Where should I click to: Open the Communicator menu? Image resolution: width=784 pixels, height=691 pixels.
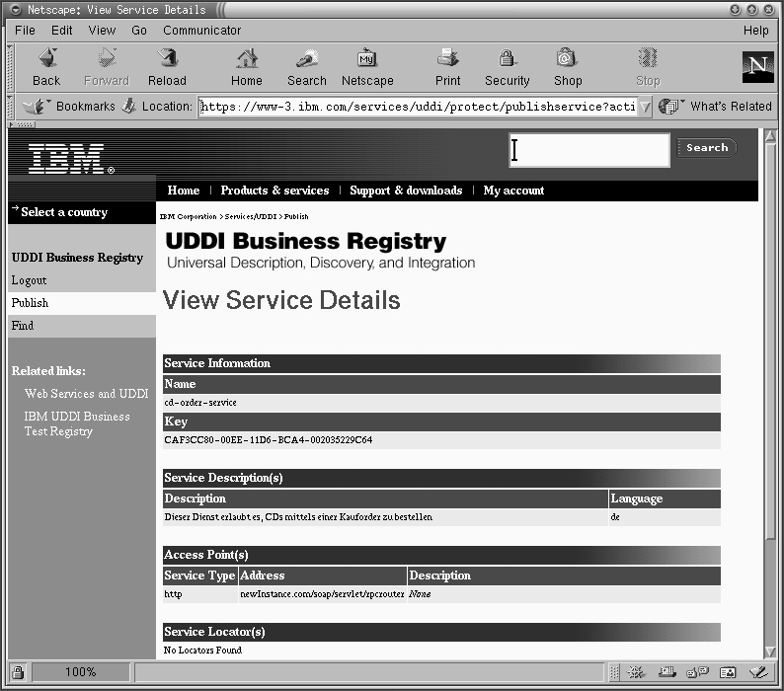(202, 31)
